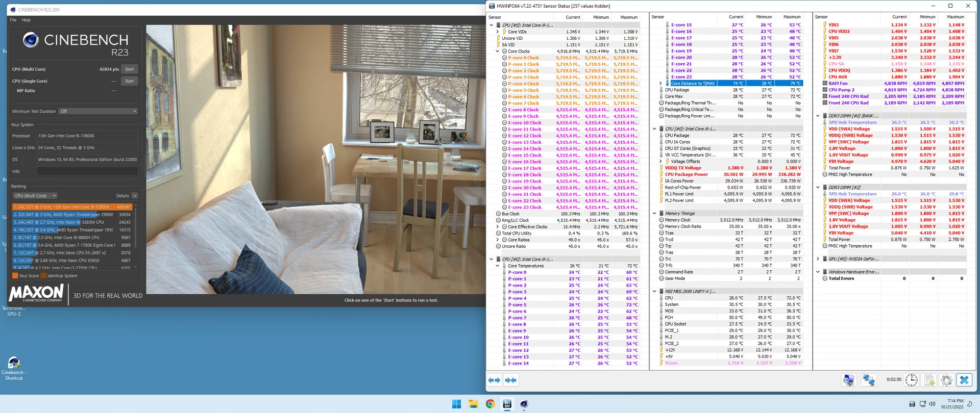The width and height of the screenshot is (980, 413).
Task: Click the CPU Pump 2 fan sensor row
Action: [894, 90]
